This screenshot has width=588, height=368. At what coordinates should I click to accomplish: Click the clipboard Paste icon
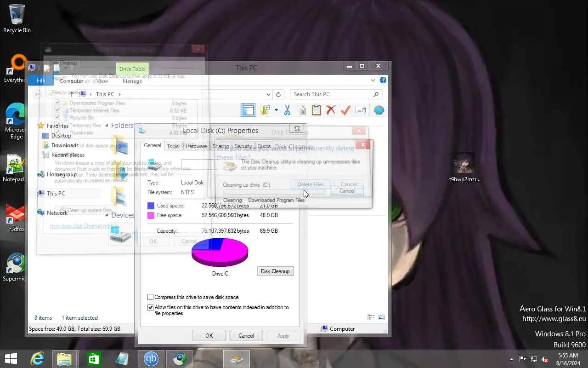tap(317, 110)
